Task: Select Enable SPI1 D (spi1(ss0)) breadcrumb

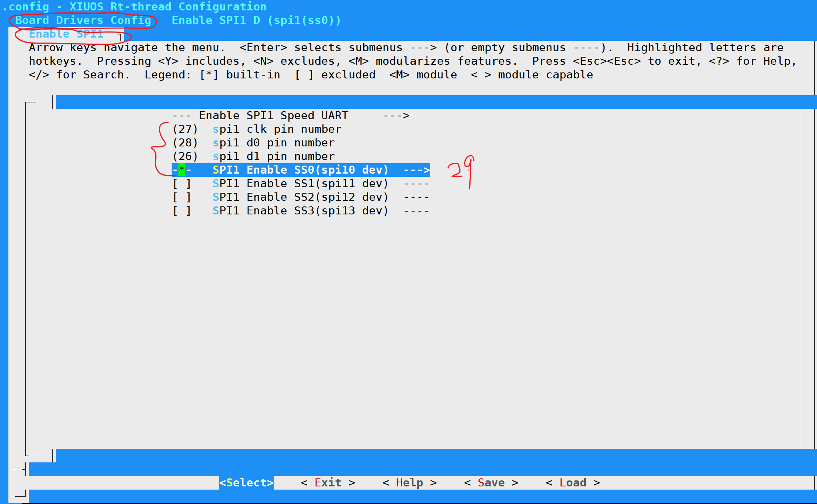Action: 256,20
